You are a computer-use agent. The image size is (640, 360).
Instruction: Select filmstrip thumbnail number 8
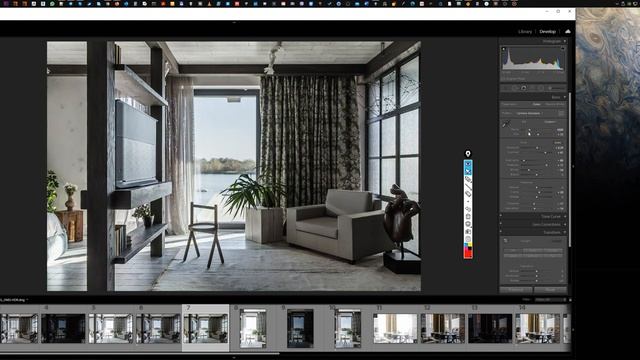(x=253, y=328)
